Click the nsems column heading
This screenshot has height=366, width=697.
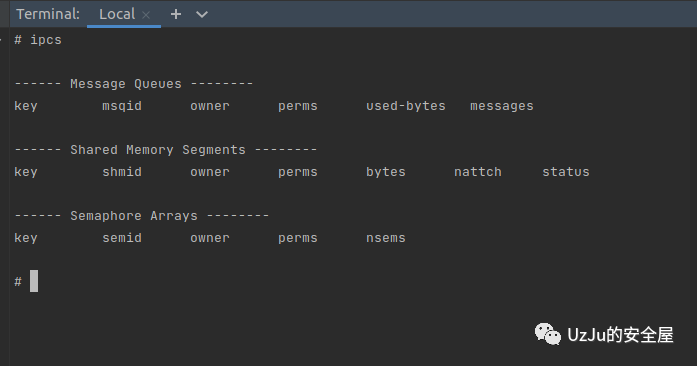[x=385, y=238]
